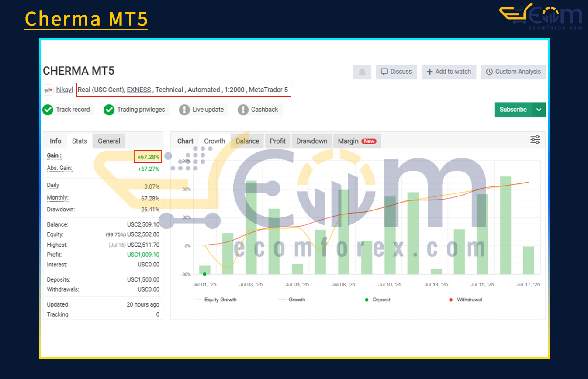Click the Cashback exclamation icon
Image resolution: width=588 pixels, height=379 pixels.
(x=243, y=110)
